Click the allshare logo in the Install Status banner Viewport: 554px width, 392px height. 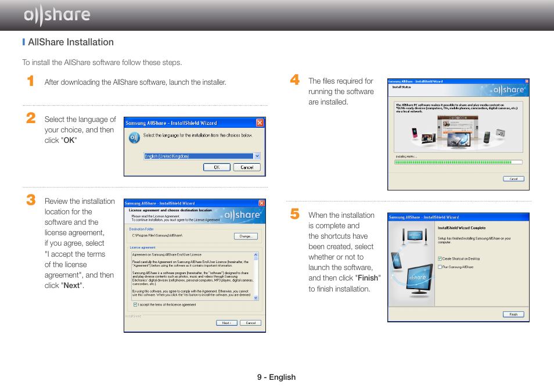(508, 90)
